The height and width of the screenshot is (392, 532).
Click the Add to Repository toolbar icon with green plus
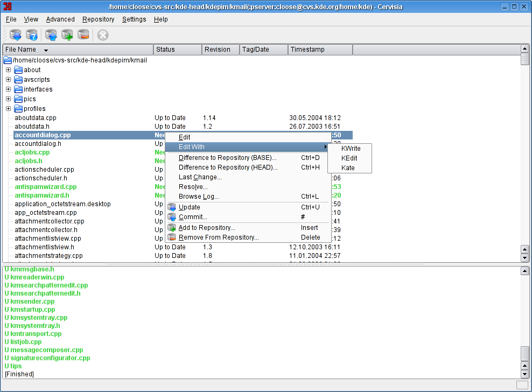point(67,35)
